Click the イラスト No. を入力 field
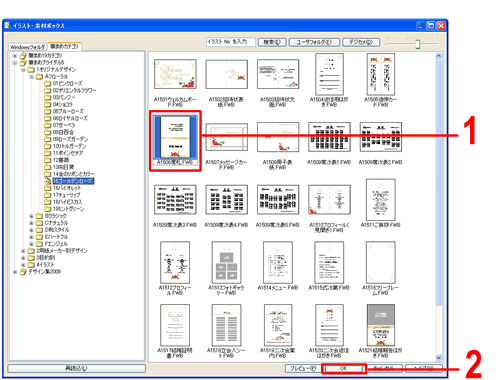Screen dimensions: 500x380 pyautogui.click(x=231, y=42)
